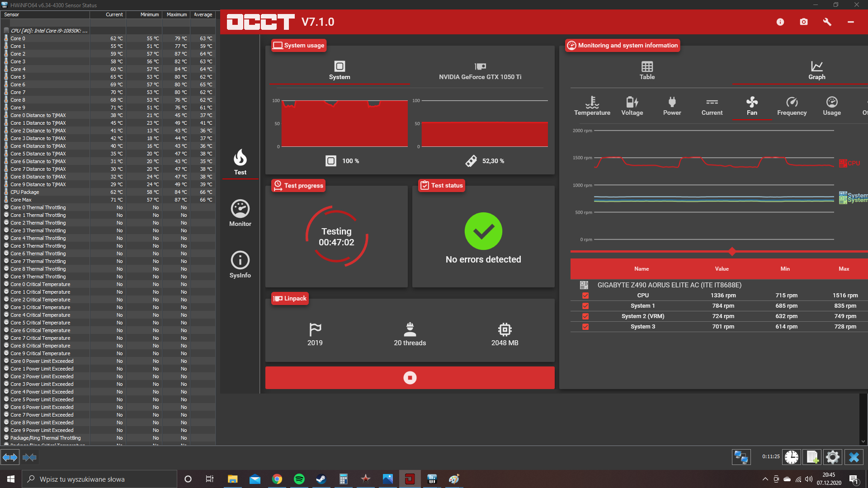Click the Sensor column header in HWiNFO
Screen dimensions: 868x488
pos(45,14)
